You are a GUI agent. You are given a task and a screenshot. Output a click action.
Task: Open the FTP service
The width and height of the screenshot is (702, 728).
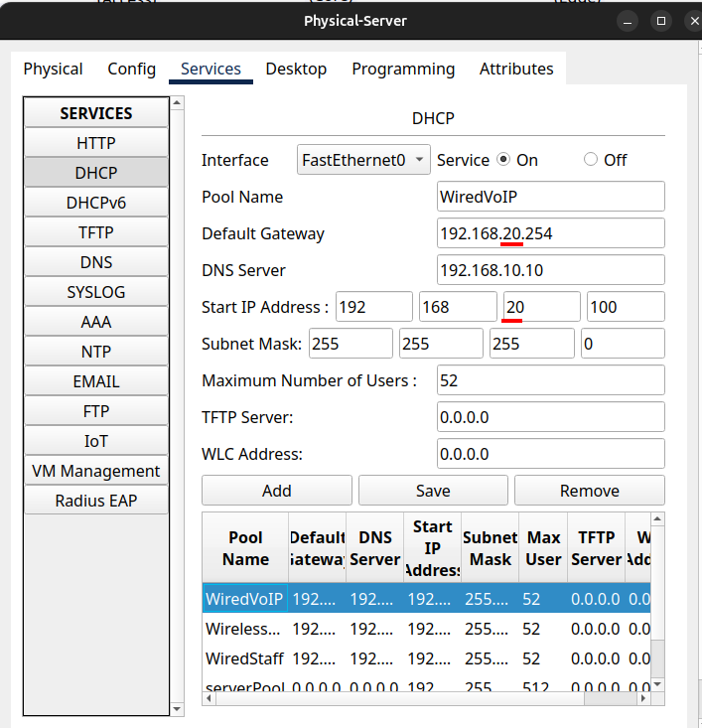(96, 411)
